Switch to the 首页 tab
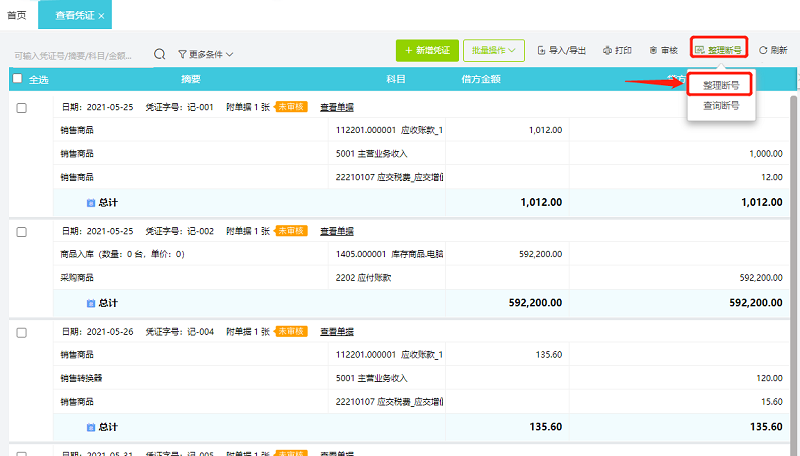The height and width of the screenshot is (456, 800). tap(17, 16)
